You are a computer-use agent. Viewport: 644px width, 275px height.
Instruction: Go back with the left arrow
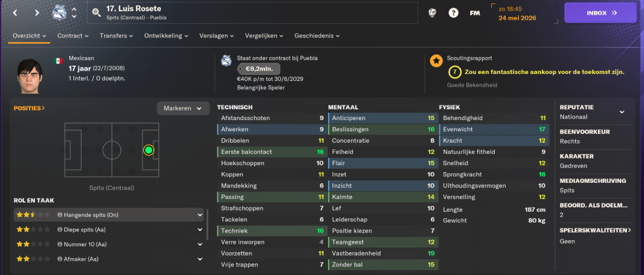click(x=15, y=13)
